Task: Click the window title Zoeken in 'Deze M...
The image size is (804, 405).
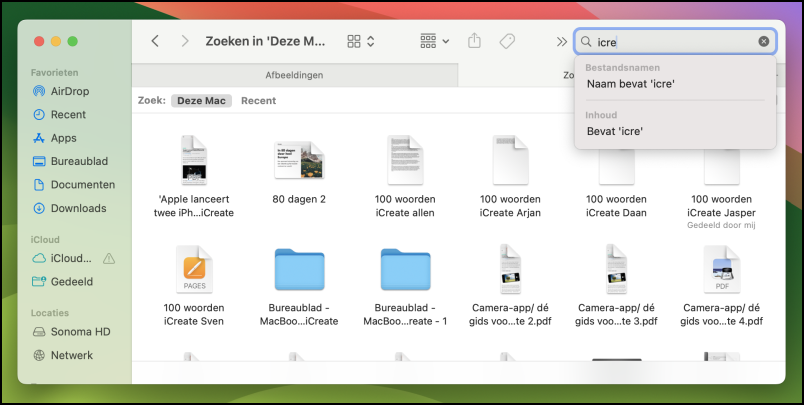Action: click(x=265, y=42)
